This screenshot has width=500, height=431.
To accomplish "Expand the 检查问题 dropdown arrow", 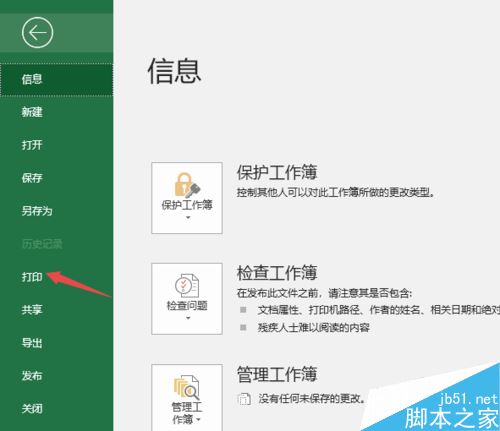I will (x=188, y=318).
